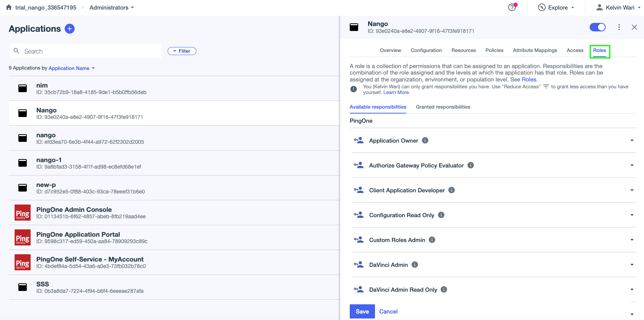Select the Roles tab

click(x=600, y=51)
